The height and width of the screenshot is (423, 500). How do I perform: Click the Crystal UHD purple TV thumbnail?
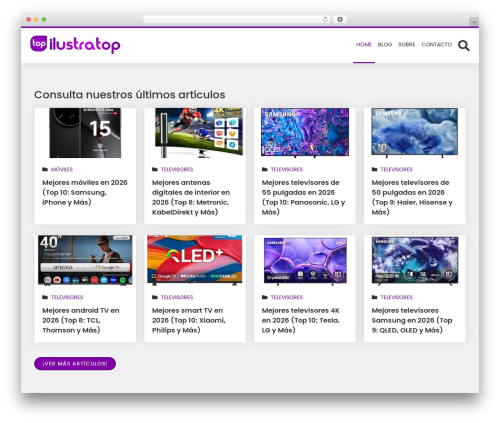point(305,261)
